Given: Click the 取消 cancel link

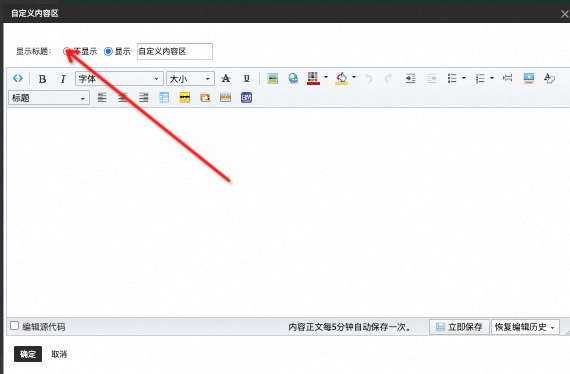Looking at the screenshot, I should (59, 354).
